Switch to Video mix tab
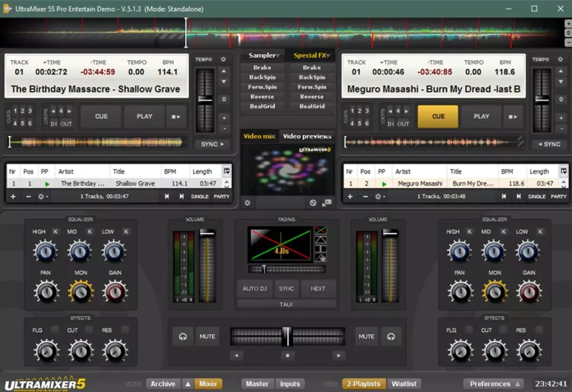572x392 pixels. tap(259, 136)
